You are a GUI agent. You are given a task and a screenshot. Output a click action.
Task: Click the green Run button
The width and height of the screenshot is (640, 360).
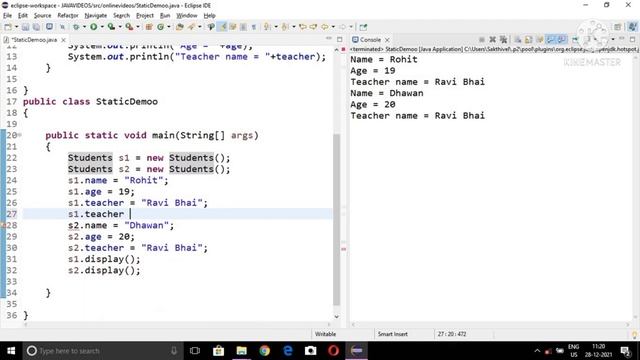(x=93, y=27)
